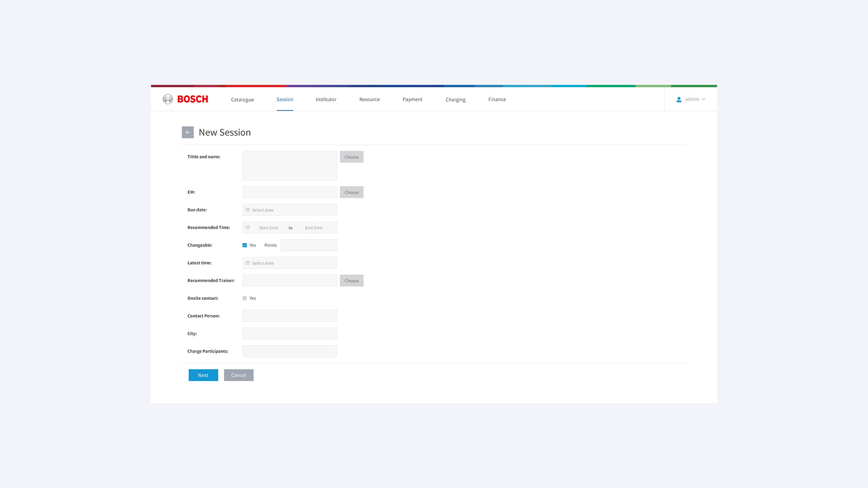The height and width of the screenshot is (488, 868).
Task: Open the Resource tab
Action: tap(369, 99)
